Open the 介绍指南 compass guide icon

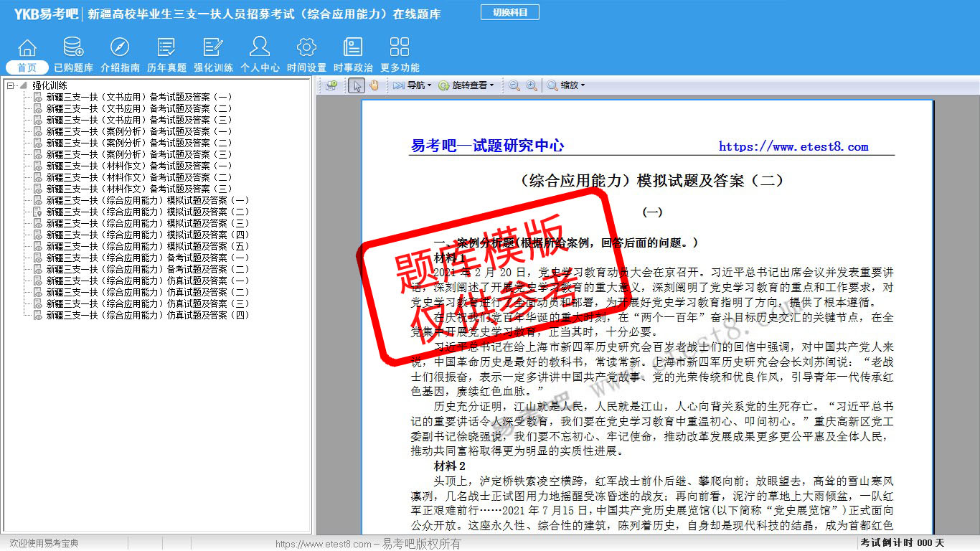pyautogui.click(x=120, y=48)
